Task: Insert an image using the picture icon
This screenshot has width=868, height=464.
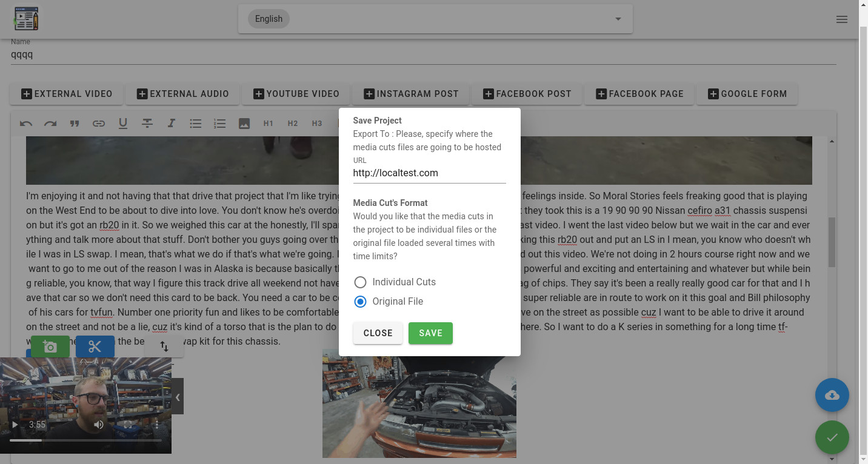Action: [x=244, y=124]
